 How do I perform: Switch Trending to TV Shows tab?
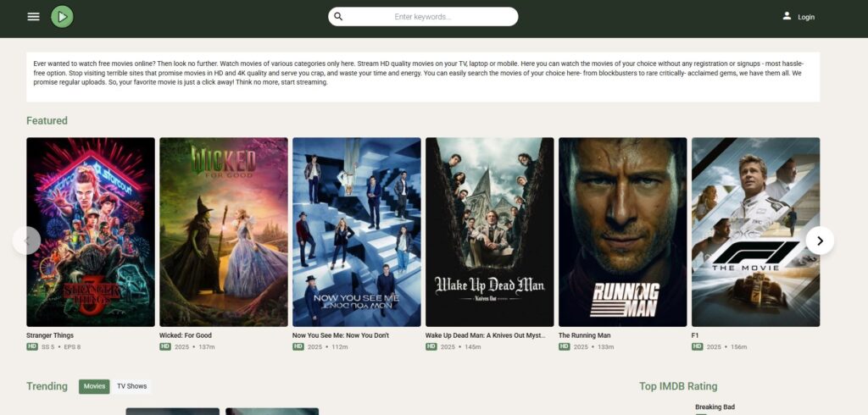click(131, 386)
